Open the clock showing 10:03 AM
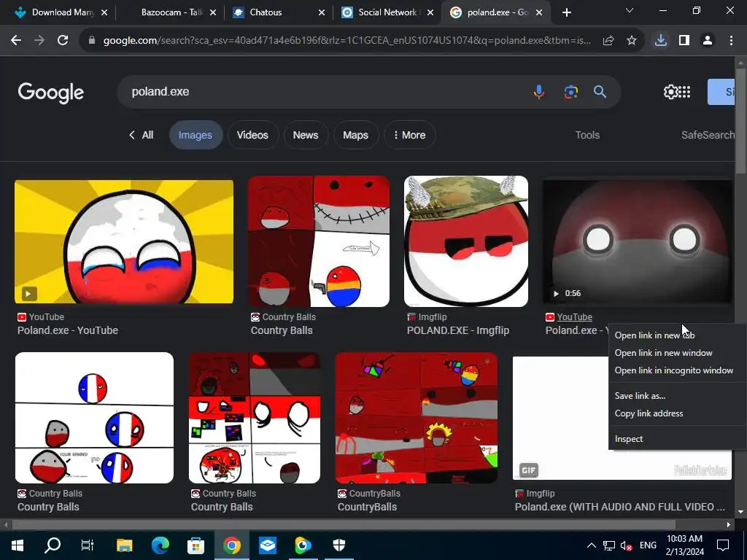This screenshot has width=747, height=560. pos(684,545)
